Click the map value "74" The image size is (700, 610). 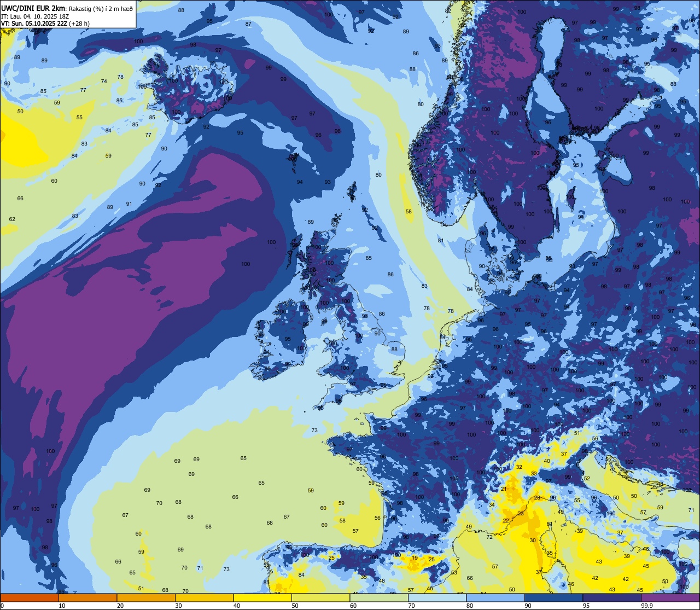[104, 81]
